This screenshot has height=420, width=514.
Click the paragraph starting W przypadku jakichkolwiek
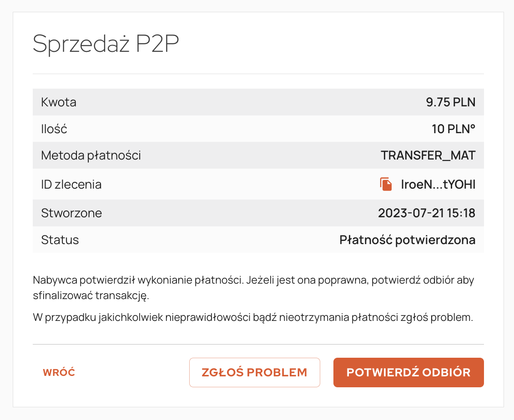253,317
